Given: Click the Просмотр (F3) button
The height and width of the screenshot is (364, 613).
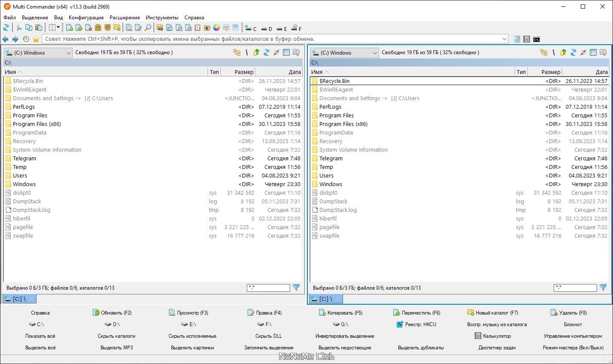Looking at the screenshot, I should coord(188,313).
